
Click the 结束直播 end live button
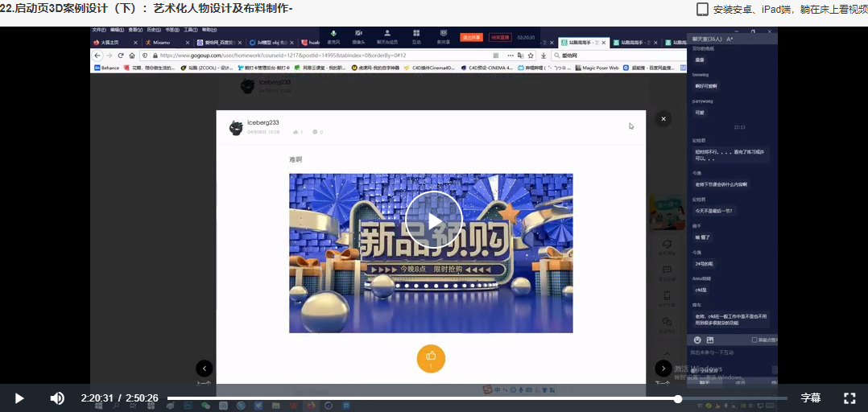click(x=499, y=37)
